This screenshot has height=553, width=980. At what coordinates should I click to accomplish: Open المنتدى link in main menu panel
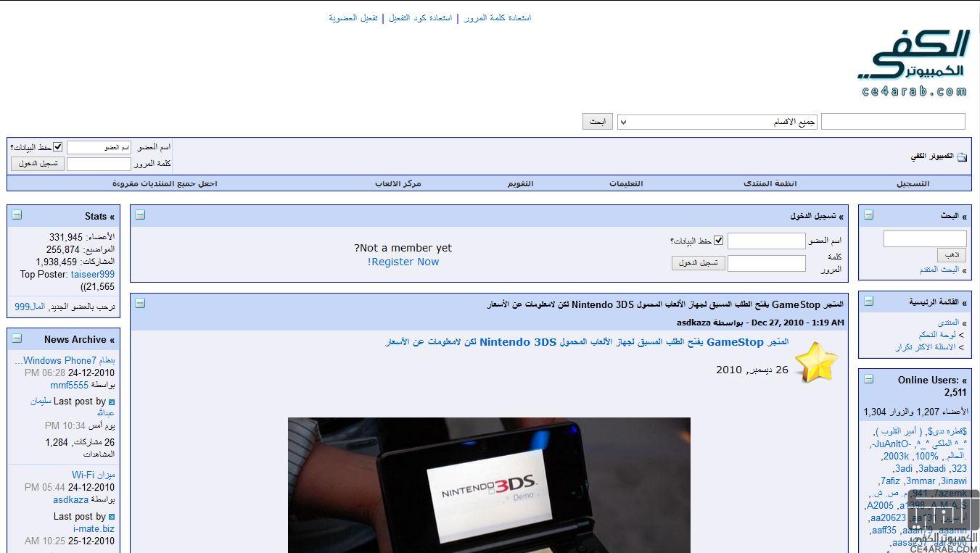point(948,323)
